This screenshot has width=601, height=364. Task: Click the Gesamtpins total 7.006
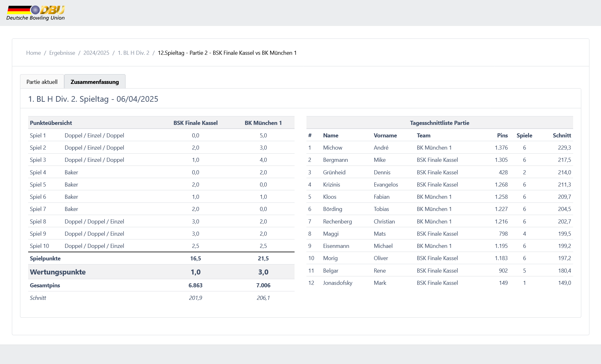pyautogui.click(x=263, y=285)
